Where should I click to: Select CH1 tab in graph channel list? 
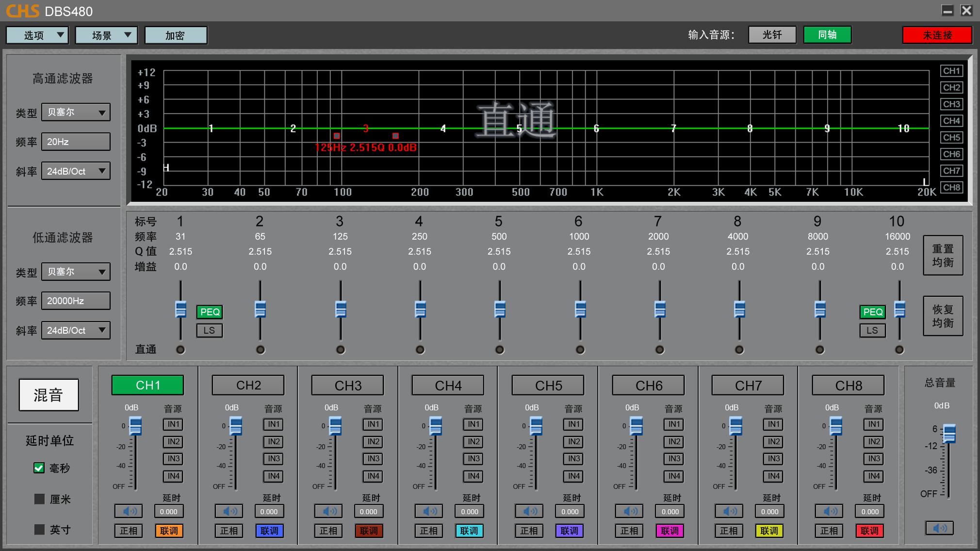tap(951, 71)
